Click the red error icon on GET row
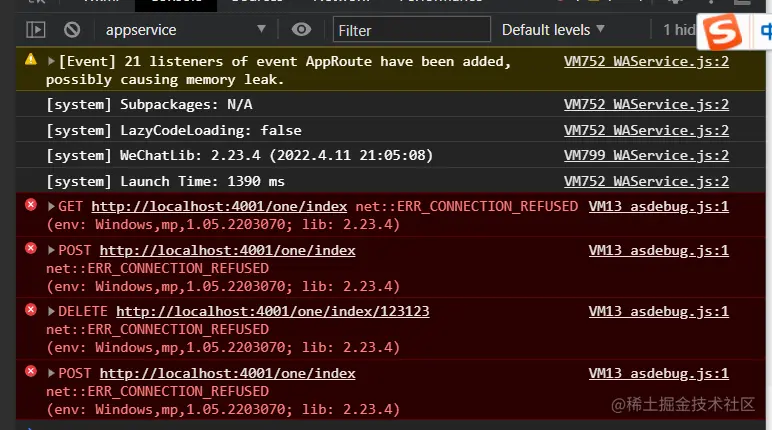 (31, 205)
